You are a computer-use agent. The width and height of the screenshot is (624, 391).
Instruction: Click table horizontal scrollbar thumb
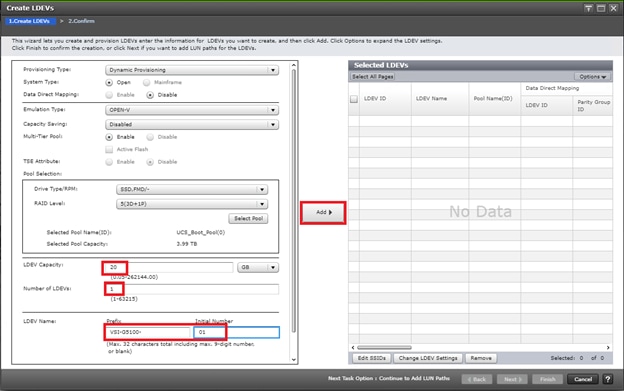384,347
